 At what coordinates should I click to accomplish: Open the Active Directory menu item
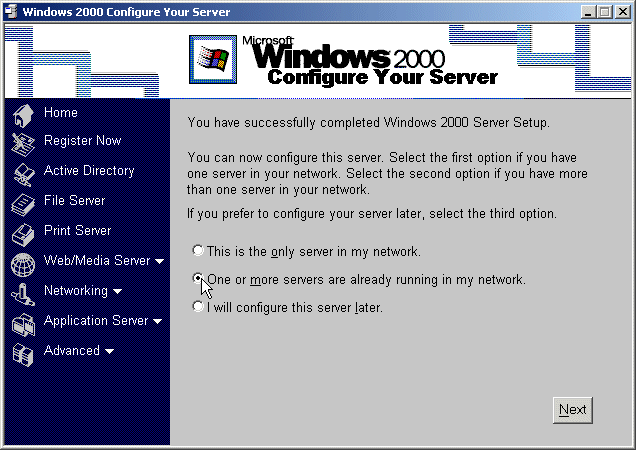(x=88, y=171)
